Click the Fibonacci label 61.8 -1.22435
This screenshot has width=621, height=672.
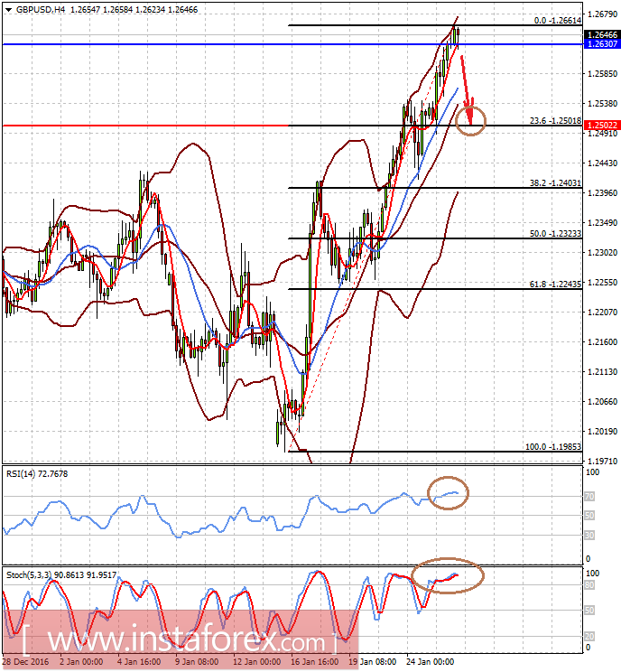click(555, 285)
